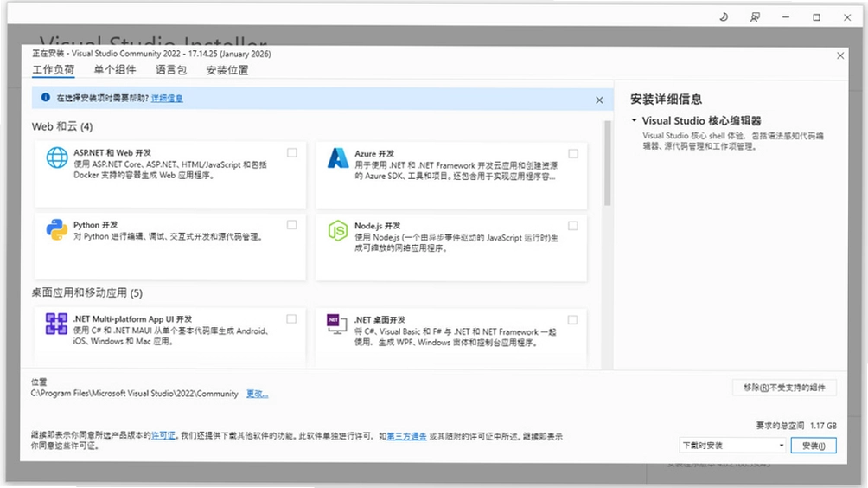Viewport: 868px width, 488px height.
Task: Open the 第三方通告 notices link
Action: pyautogui.click(x=407, y=436)
